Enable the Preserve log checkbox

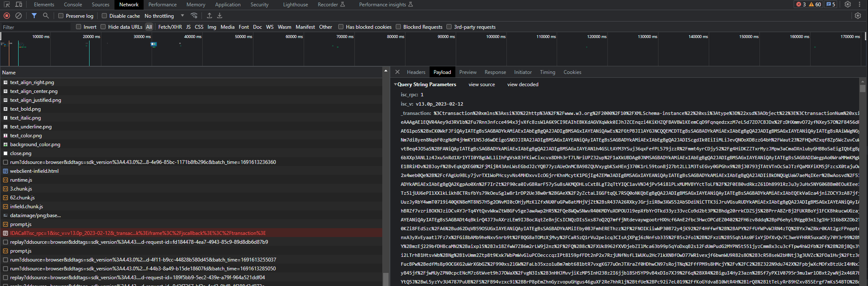click(61, 16)
